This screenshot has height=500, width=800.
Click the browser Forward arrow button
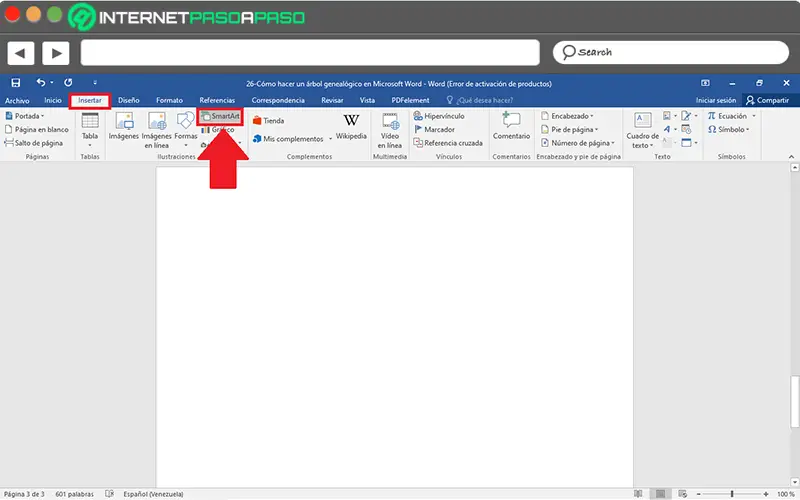56,53
